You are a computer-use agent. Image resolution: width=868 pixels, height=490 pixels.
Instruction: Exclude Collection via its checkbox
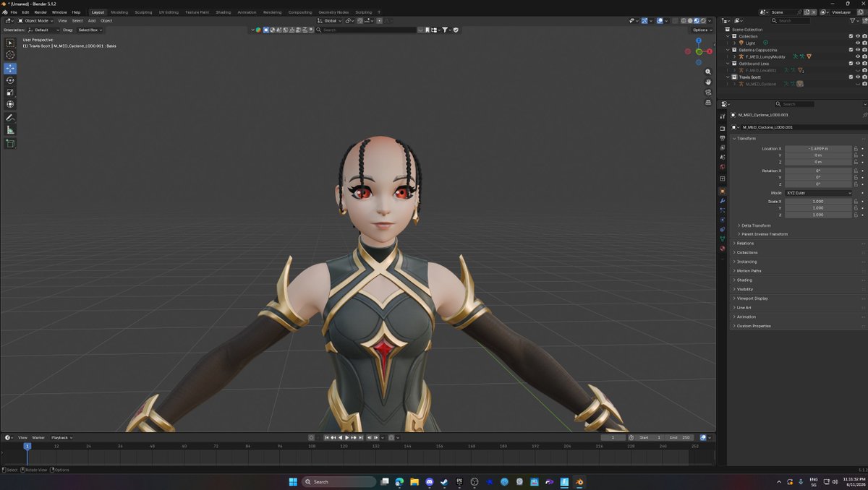[x=851, y=36]
